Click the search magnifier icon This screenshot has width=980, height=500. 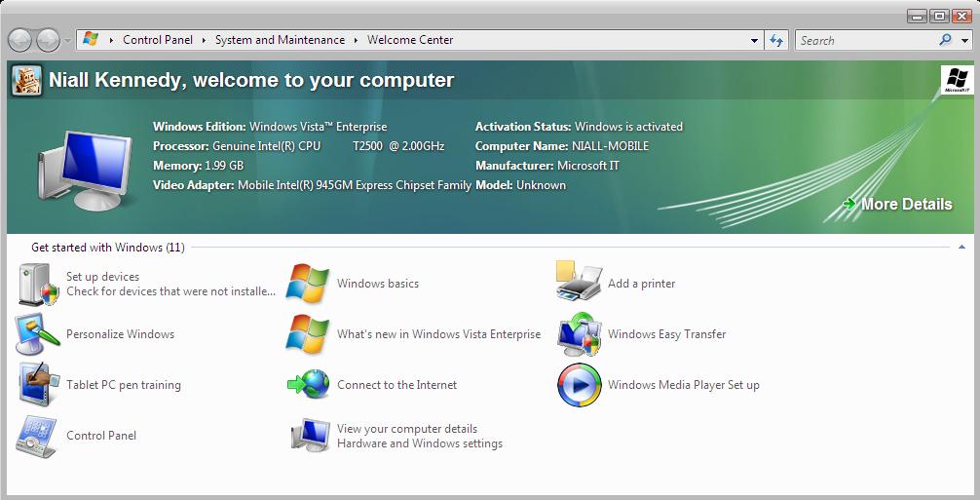946,40
